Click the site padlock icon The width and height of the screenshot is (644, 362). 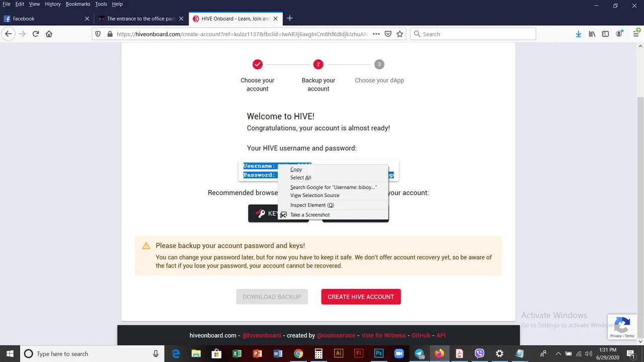[111, 34]
